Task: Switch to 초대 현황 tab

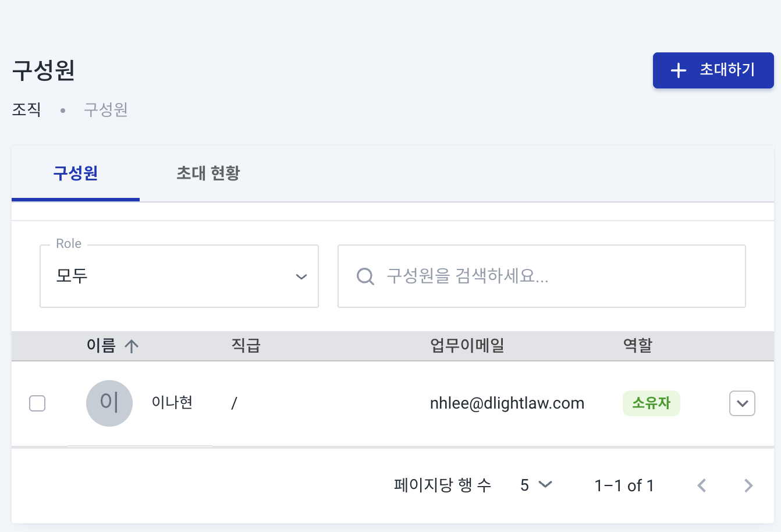Action: click(208, 173)
